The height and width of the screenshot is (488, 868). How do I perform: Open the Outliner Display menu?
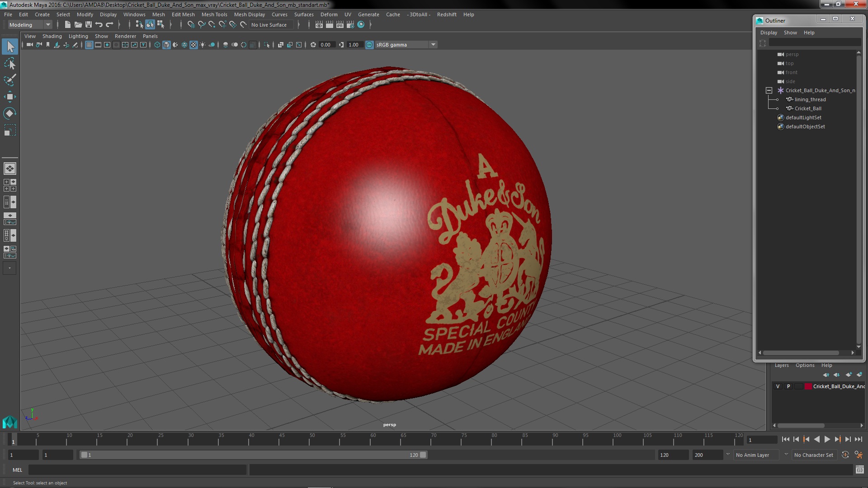tap(769, 33)
